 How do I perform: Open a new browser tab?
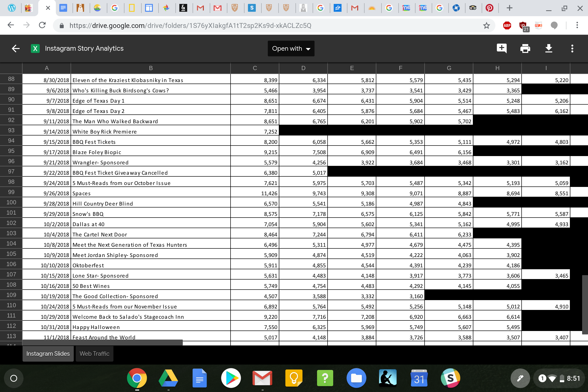point(510,8)
